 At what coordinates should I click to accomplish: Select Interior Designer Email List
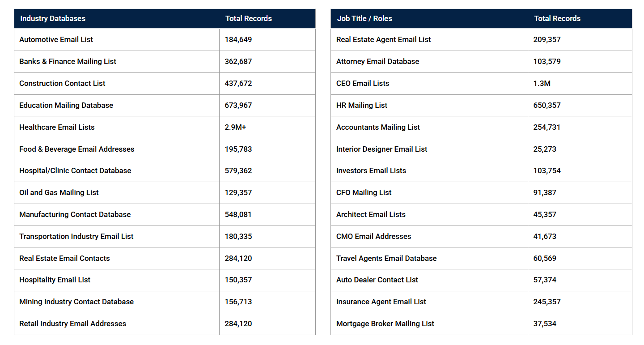pyautogui.click(x=381, y=149)
